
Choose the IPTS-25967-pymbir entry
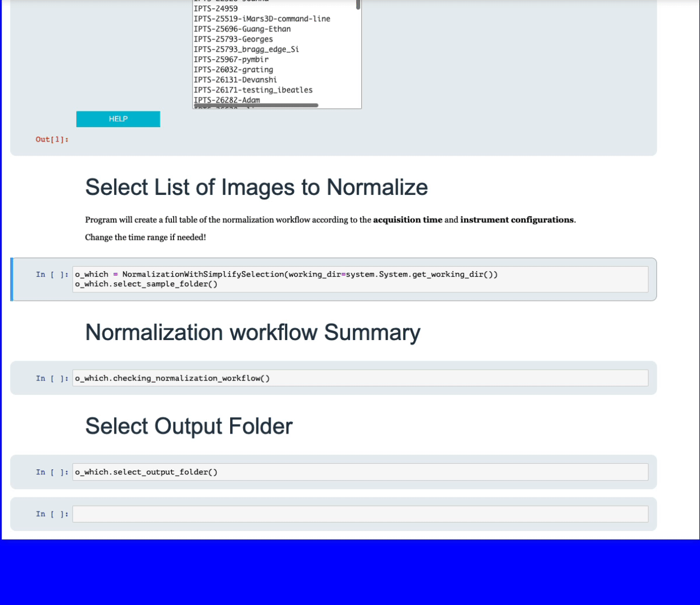tap(231, 59)
